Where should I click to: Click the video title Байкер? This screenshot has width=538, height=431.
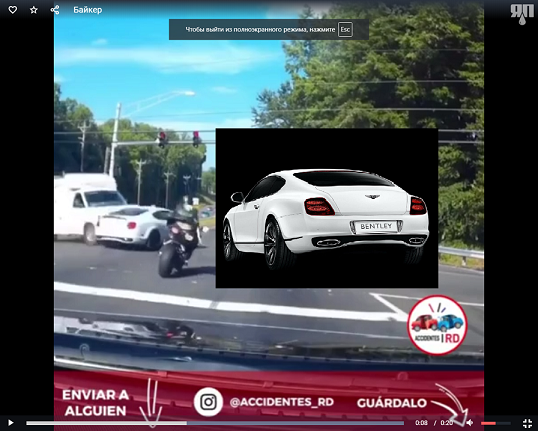[87, 10]
